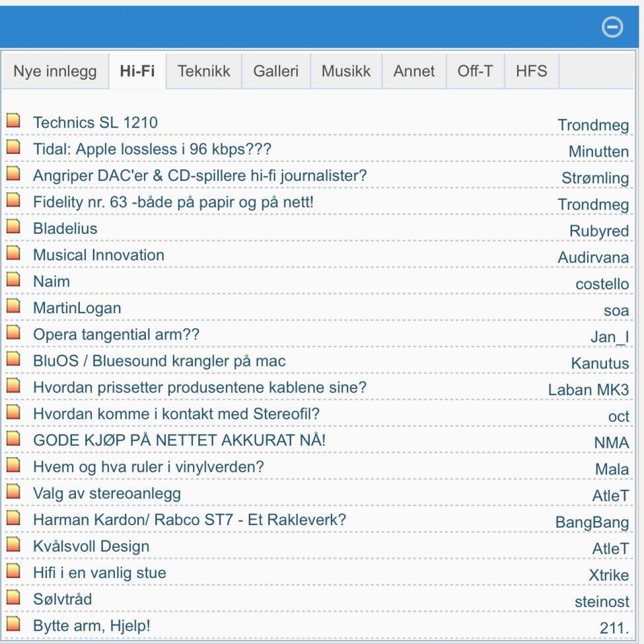
Task: View user Jan_I's profile
Action: coord(610,338)
